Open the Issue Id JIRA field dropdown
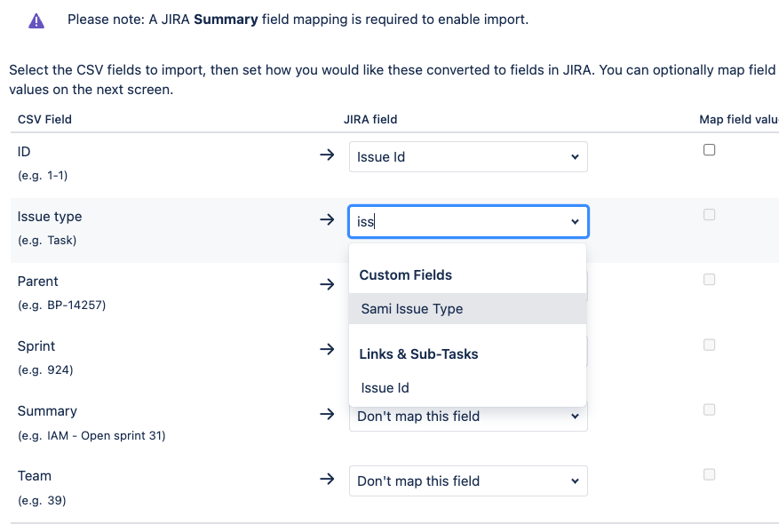779x532 pixels. pyautogui.click(x=468, y=157)
